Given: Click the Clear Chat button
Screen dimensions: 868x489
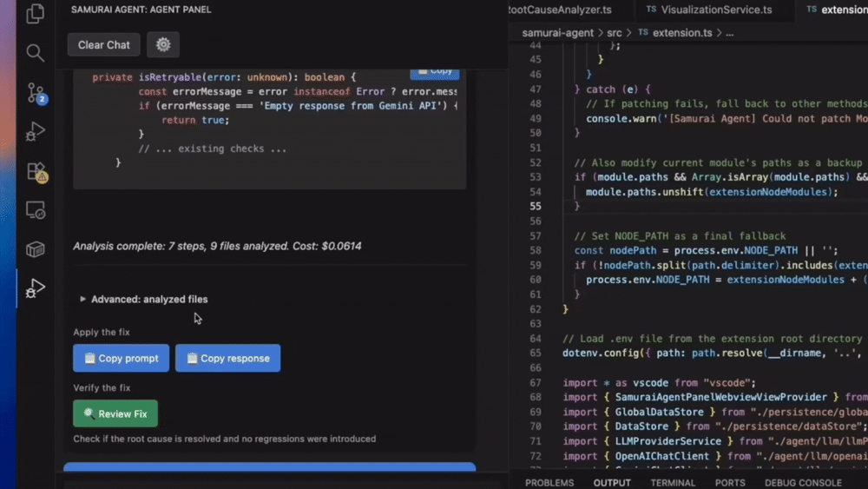Looking at the screenshot, I should 103,45.
